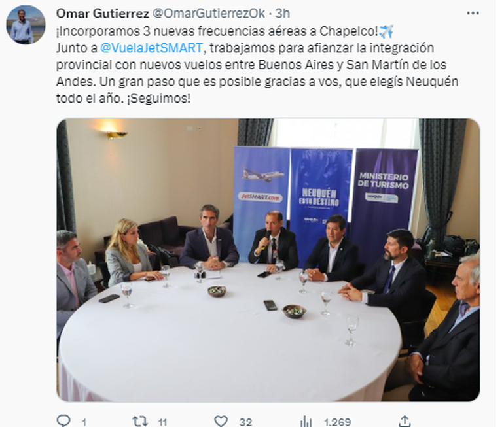This screenshot has width=504, height=427.
Task: Open tweet analytics bar chart icon
Action: coord(306,420)
